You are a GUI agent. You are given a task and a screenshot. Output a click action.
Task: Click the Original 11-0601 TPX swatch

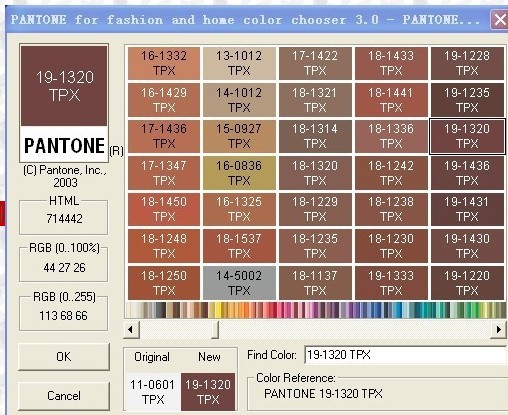coord(153,392)
